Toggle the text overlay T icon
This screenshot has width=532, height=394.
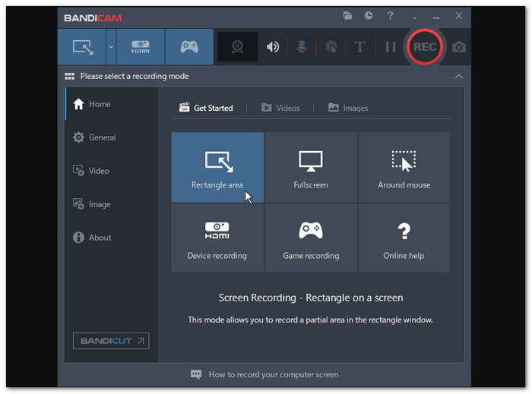pos(359,47)
